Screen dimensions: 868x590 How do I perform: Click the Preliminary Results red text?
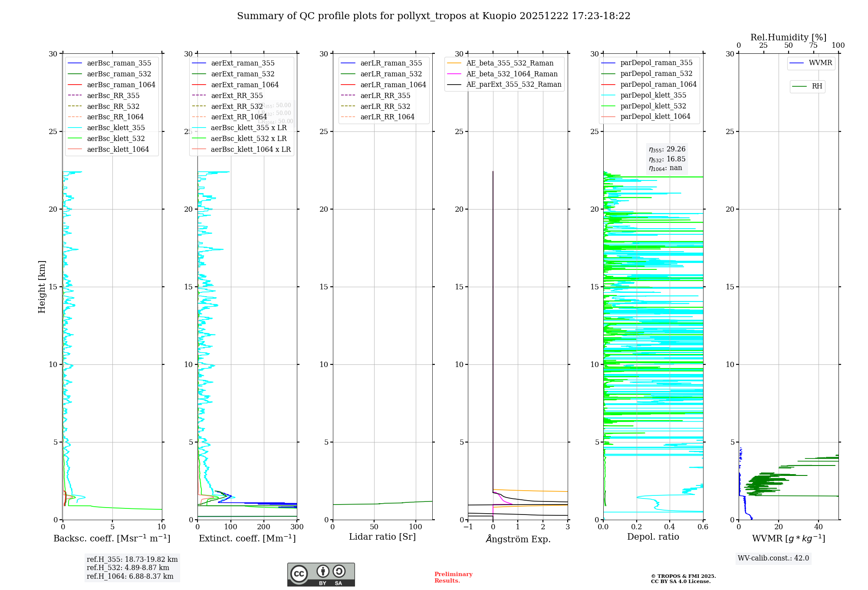coord(453,577)
